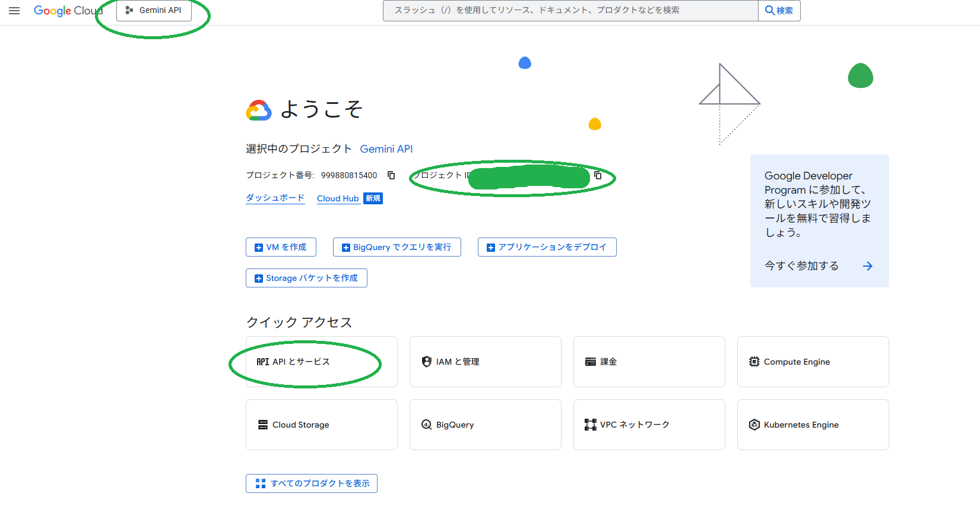Open the Compute Engine card
The image size is (980, 528).
813,362
